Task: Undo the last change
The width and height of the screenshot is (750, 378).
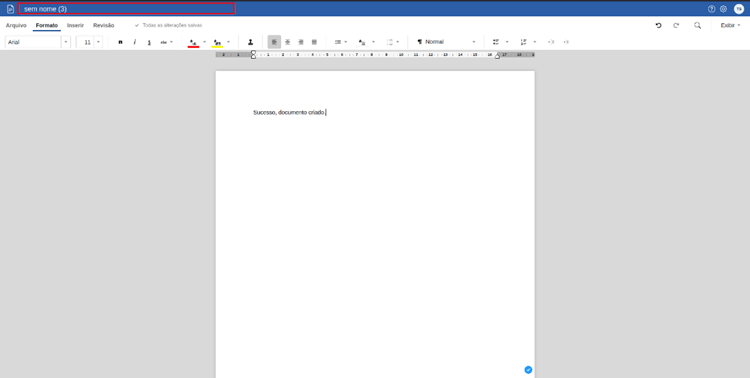Action: tap(658, 25)
